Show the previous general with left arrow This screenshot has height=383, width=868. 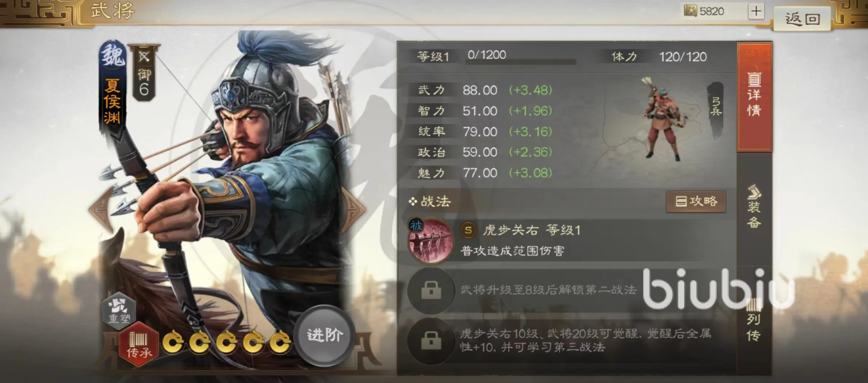click(100, 210)
